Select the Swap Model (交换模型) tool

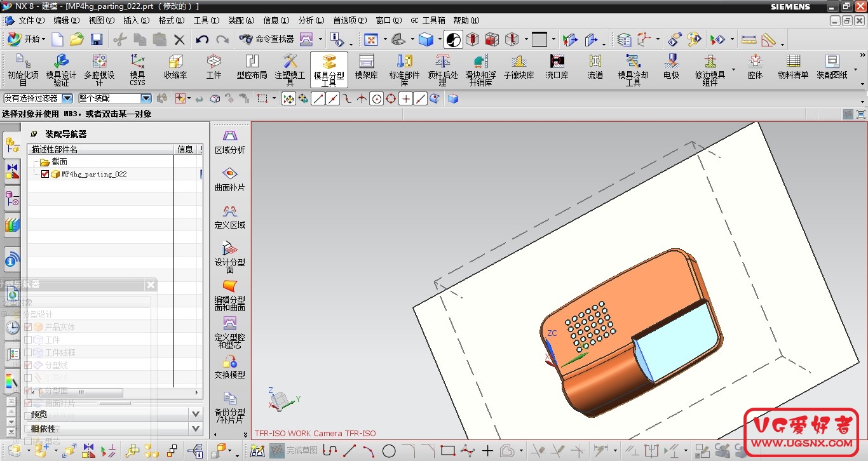pos(230,366)
